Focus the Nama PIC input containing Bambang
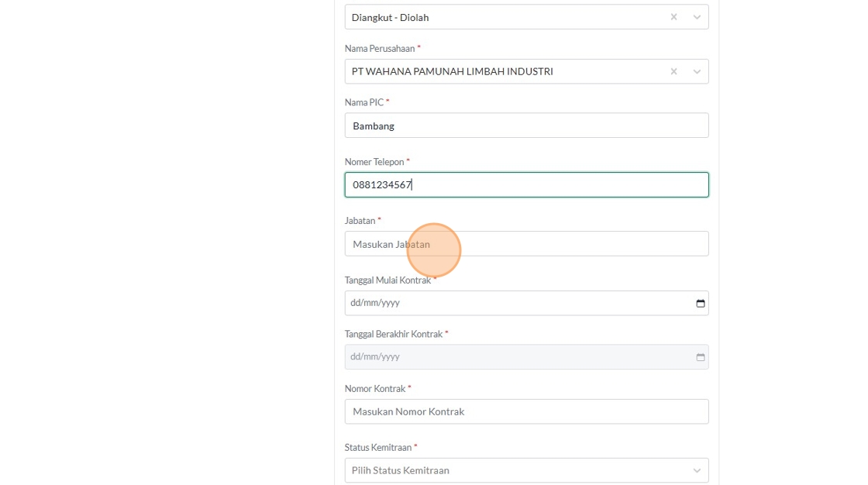The image size is (868, 485). pos(526,126)
